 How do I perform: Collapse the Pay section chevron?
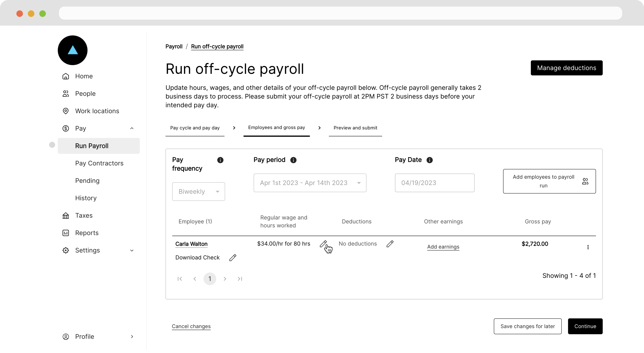coord(132,128)
